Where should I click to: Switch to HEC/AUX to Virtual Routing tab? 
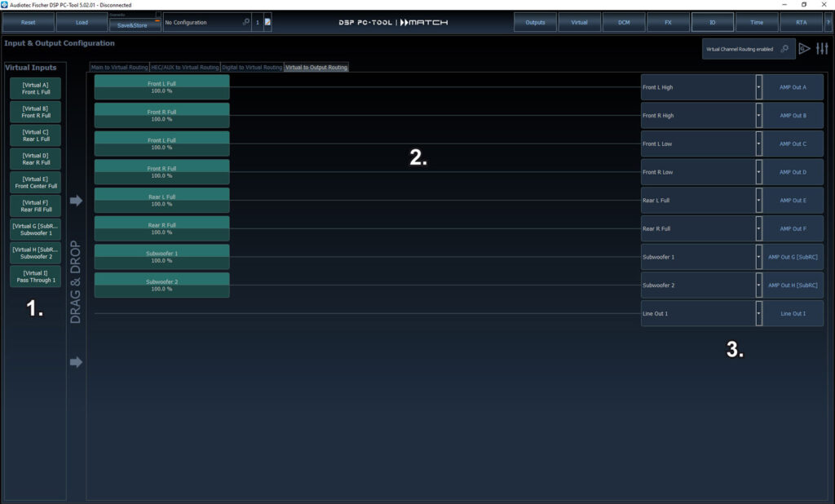click(x=185, y=67)
